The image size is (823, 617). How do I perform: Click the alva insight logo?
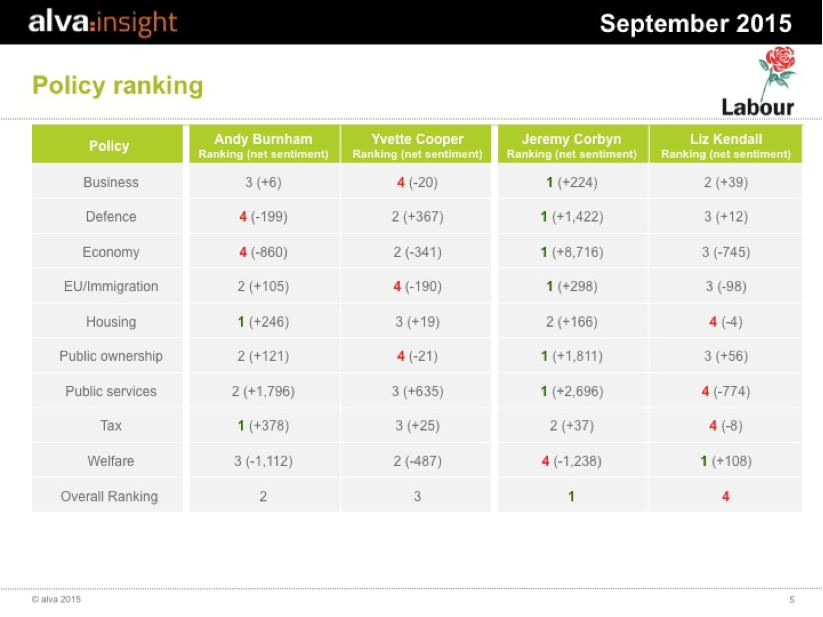click(x=102, y=22)
